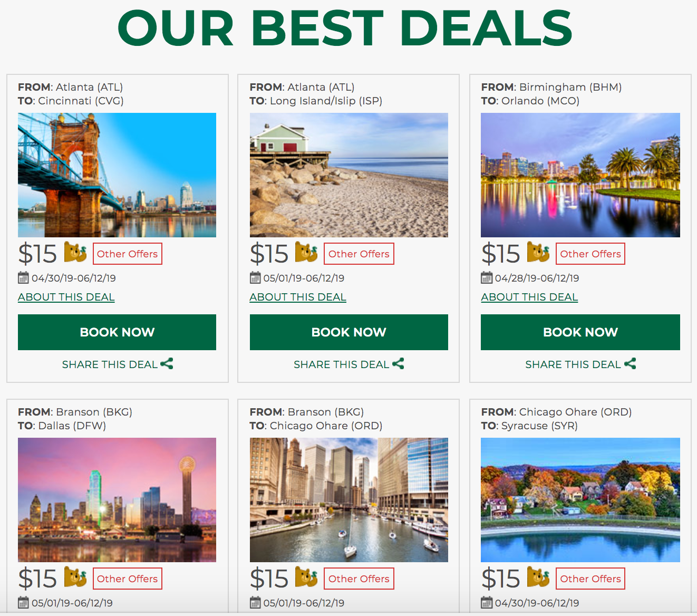The height and width of the screenshot is (616, 697).
Task: Book the Birmingham to Orlando flight
Action: (580, 332)
